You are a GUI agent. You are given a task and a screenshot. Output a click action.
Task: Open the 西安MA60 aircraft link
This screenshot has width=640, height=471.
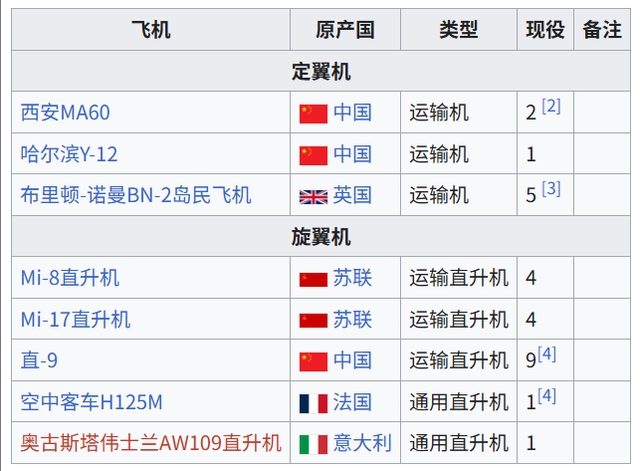click(65, 113)
